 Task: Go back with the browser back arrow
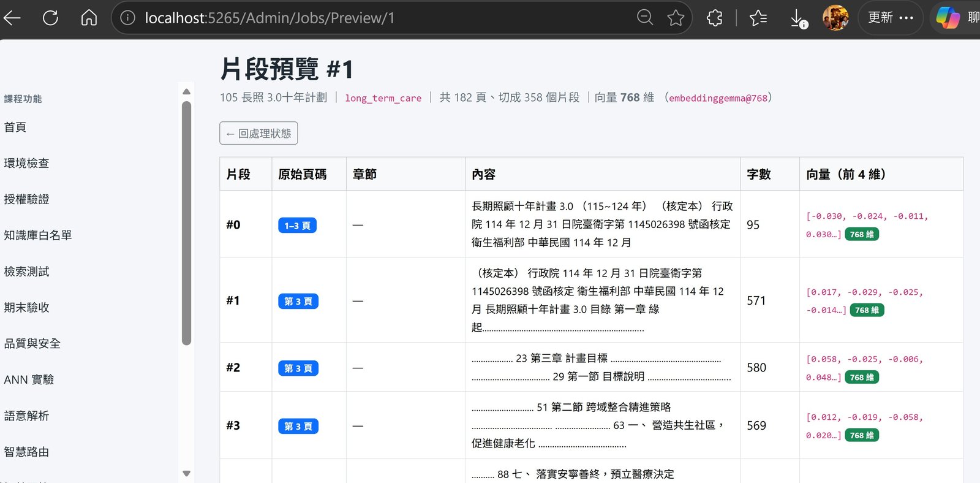[12, 18]
